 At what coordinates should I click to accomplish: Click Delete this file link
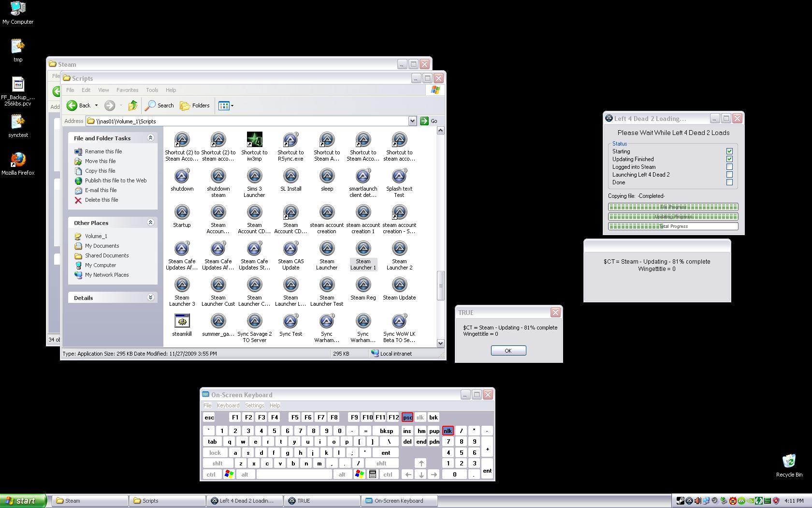pyautogui.click(x=101, y=200)
